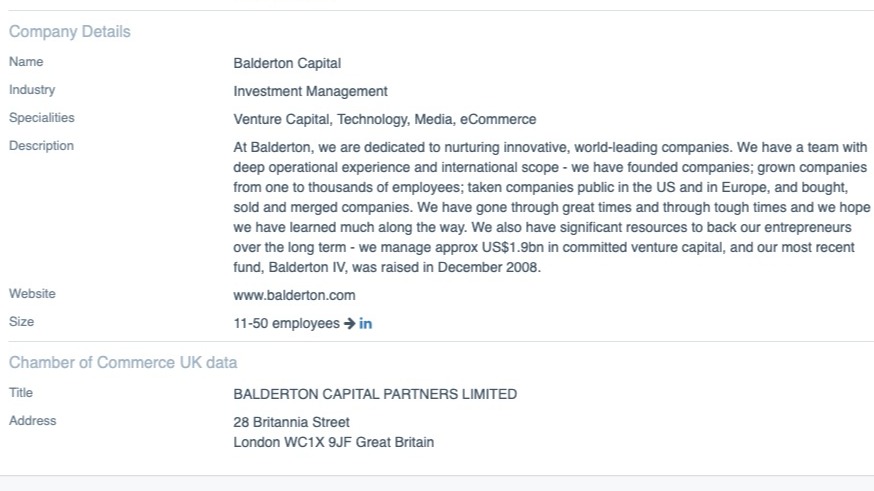The image size is (874, 491).
Task: Open the www.balderton.com website link
Action: (x=294, y=295)
